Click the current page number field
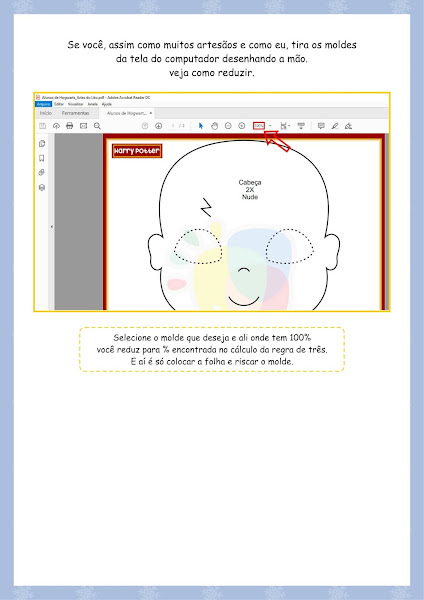Image resolution: width=424 pixels, height=600 pixels. (x=173, y=126)
